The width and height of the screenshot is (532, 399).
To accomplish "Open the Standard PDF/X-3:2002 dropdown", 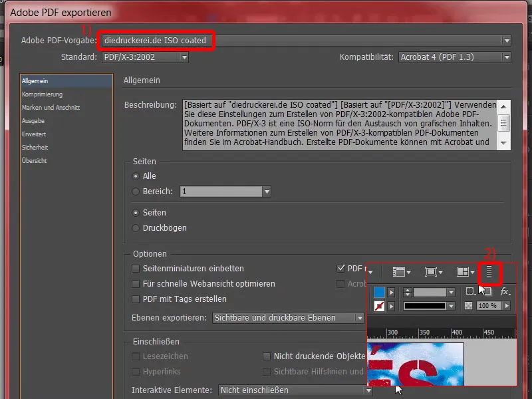I will [x=145, y=57].
